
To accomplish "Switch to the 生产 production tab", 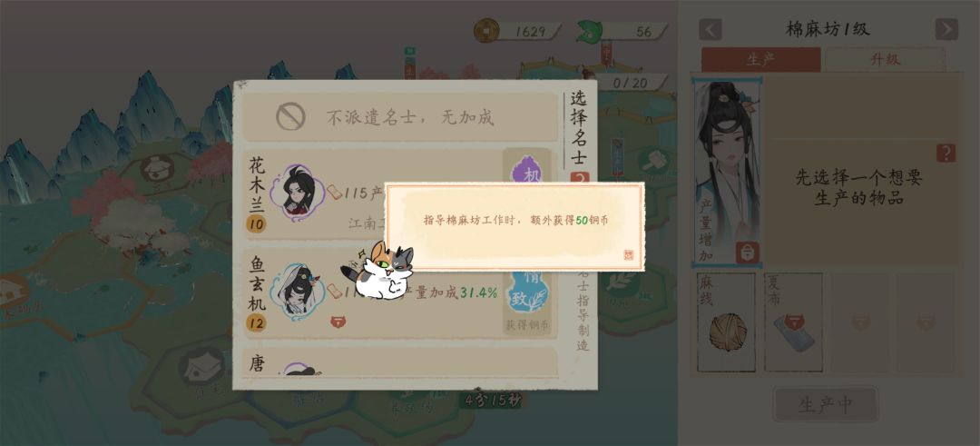I will (x=760, y=59).
